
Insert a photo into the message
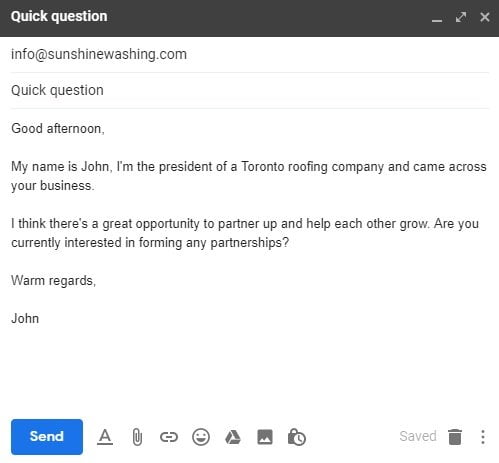[x=265, y=437]
